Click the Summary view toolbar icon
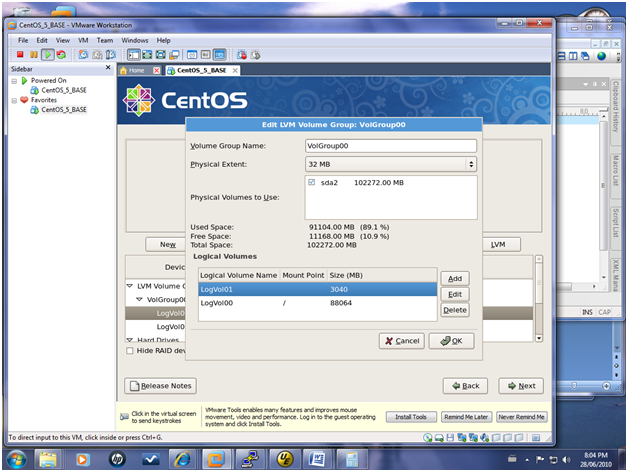The image size is (628, 472). pyautogui.click(x=192, y=54)
